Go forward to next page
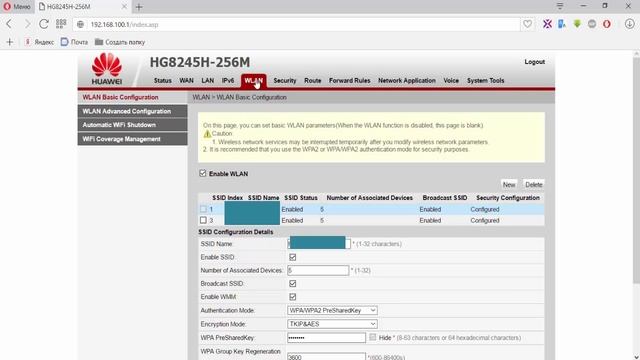Screen dimensions: 640x360 (x=27, y=24)
